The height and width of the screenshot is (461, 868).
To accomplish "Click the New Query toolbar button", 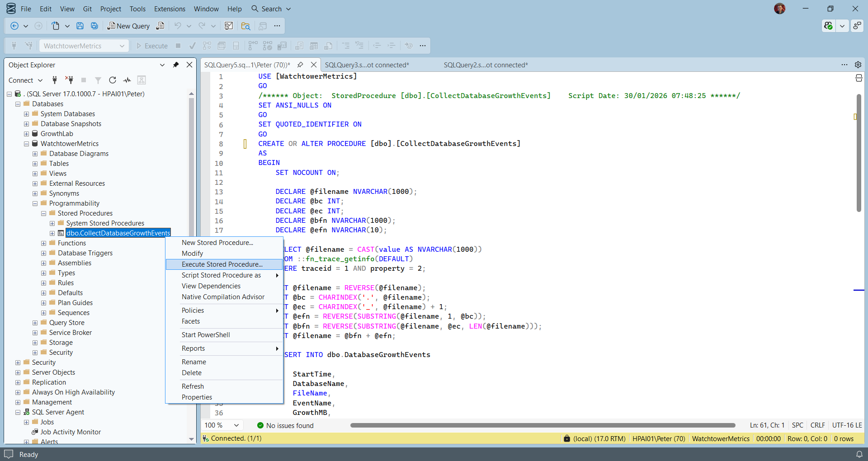I will (128, 26).
